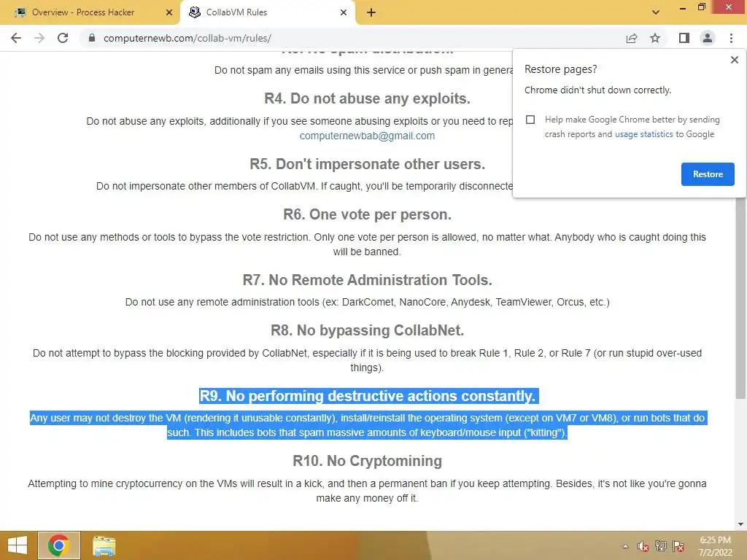747x560 pixels.
Task: Click the scrollbar down arrow
Action: point(740,524)
